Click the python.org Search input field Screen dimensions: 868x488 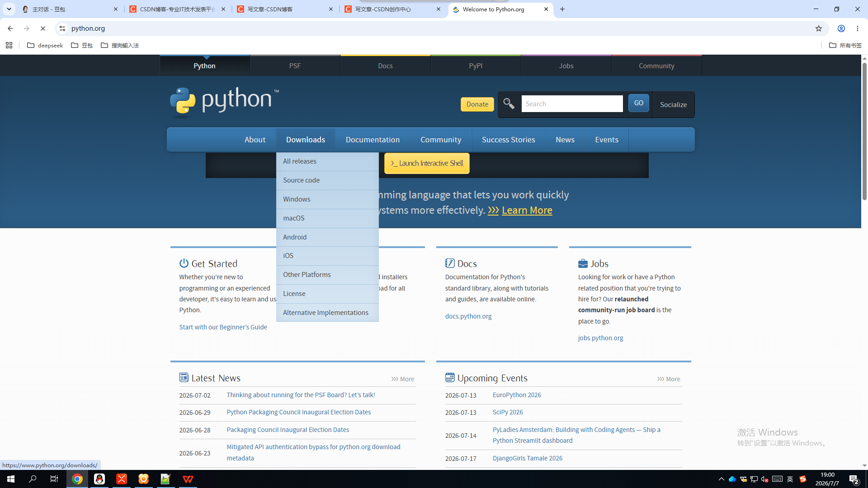572,104
